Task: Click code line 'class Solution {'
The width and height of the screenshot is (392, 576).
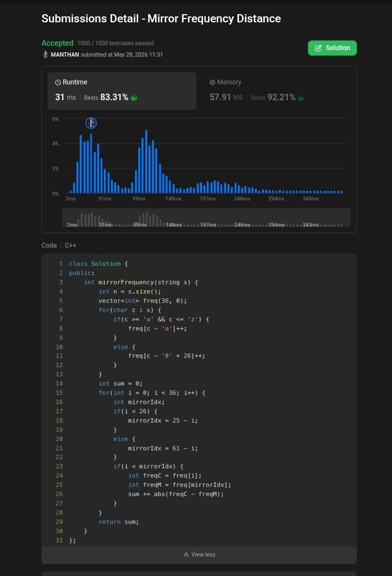Action: tap(99, 264)
